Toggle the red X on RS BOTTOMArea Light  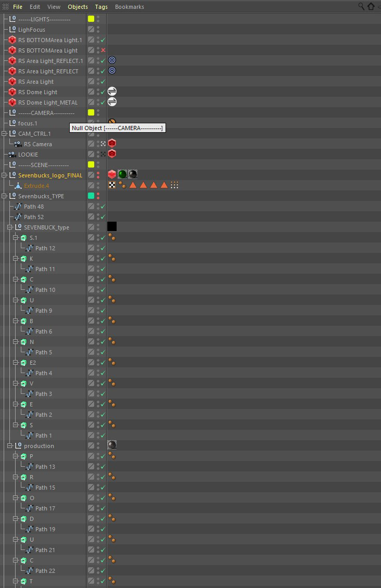103,50
